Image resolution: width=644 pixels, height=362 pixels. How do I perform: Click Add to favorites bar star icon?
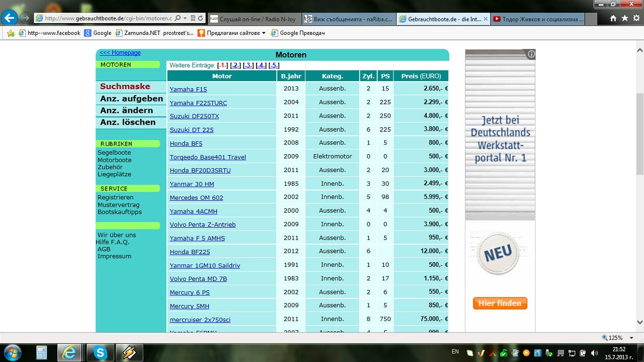point(11,33)
